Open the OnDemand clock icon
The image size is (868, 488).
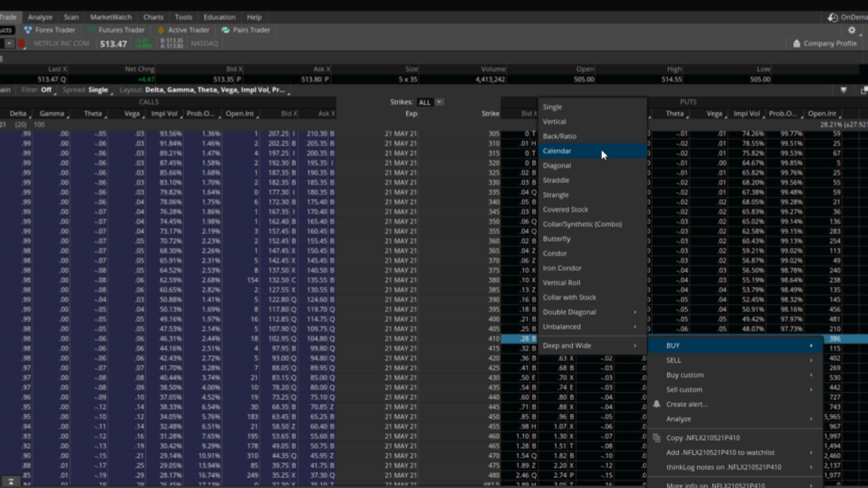click(x=832, y=17)
